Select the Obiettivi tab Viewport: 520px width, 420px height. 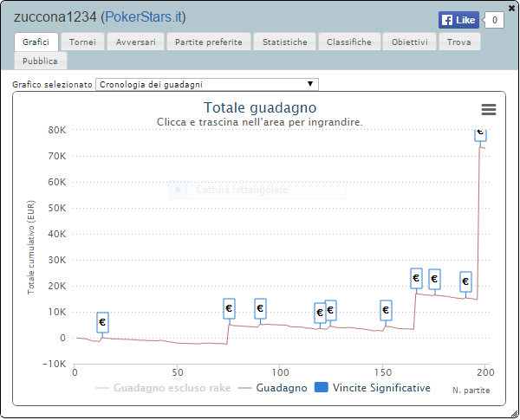pos(409,42)
